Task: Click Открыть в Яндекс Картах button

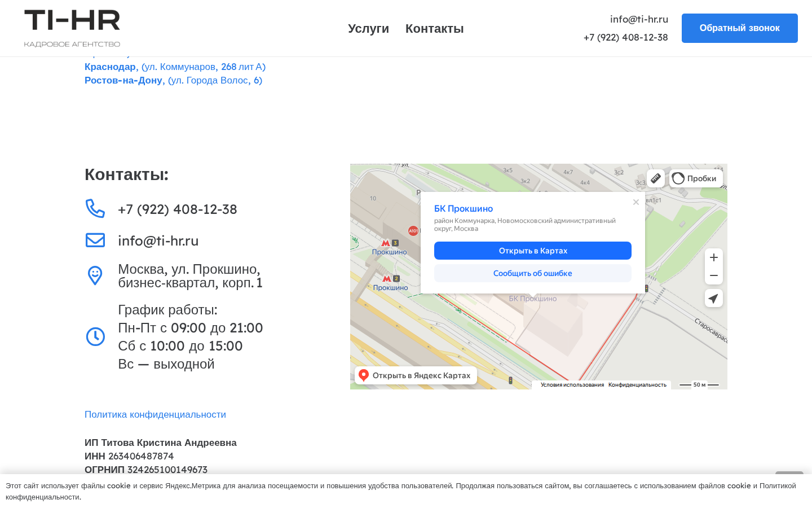Action: [x=416, y=375]
